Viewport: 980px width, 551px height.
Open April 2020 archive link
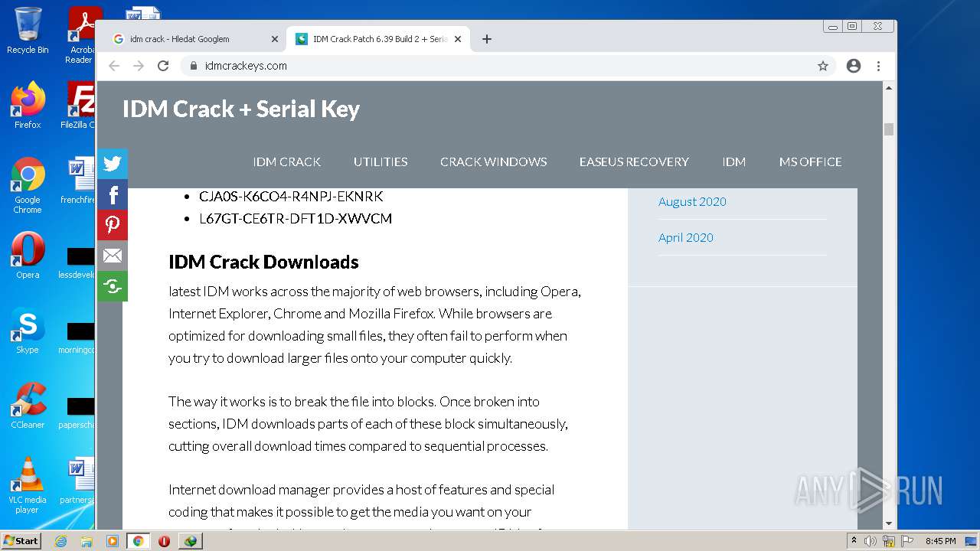coord(686,237)
